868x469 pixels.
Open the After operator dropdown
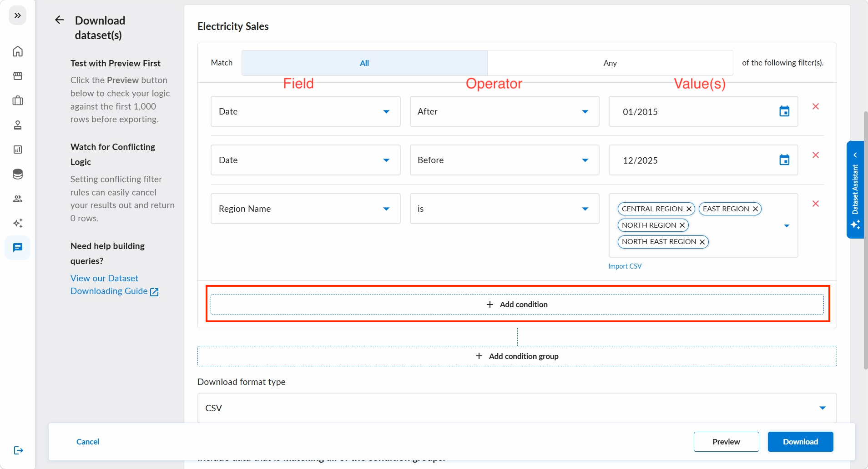pyautogui.click(x=504, y=111)
